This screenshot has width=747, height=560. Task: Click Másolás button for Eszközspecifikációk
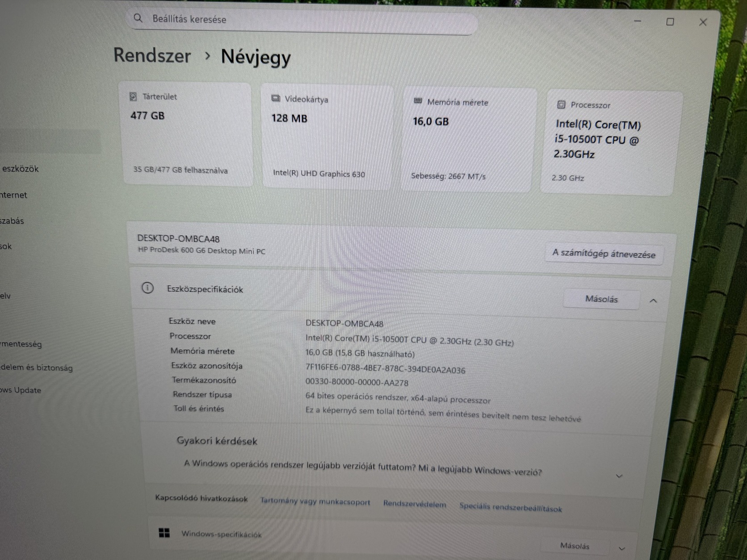(x=601, y=299)
